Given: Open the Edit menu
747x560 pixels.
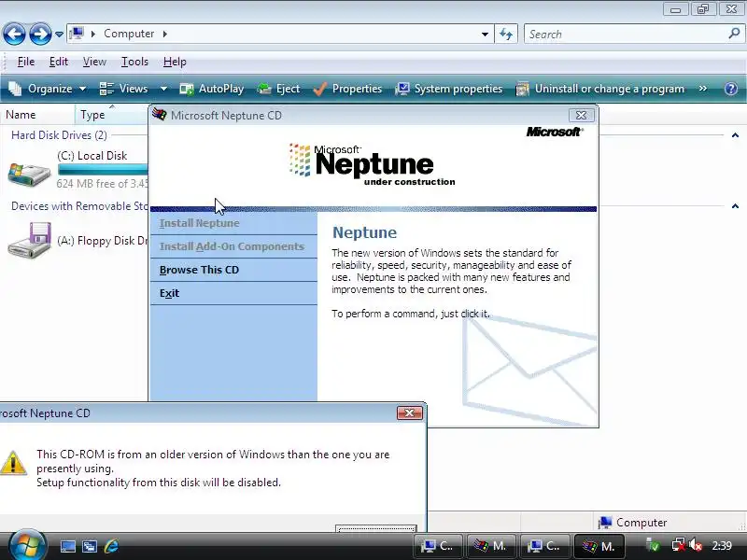Looking at the screenshot, I should (59, 62).
